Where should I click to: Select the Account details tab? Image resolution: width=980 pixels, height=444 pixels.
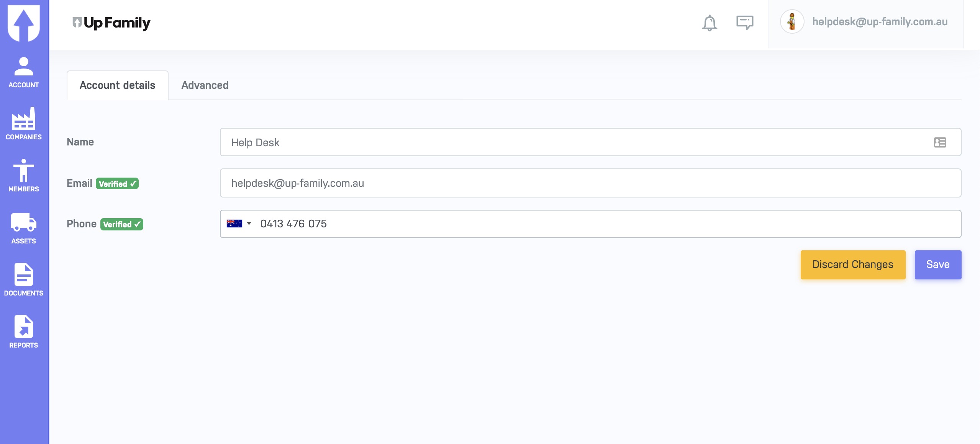coord(117,85)
